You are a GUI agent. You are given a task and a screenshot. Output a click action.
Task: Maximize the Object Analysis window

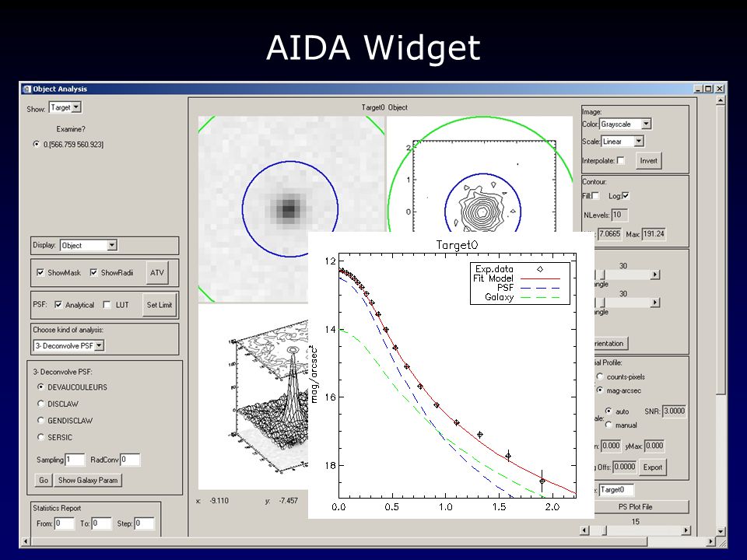click(708, 89)
